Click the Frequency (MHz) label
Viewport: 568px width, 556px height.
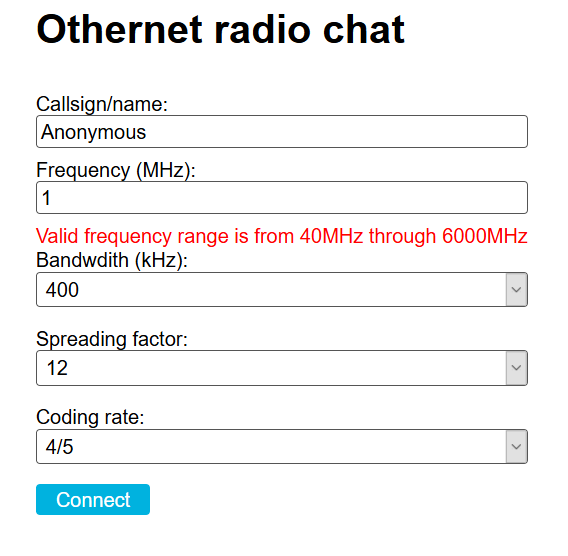(x=116, y=170)
